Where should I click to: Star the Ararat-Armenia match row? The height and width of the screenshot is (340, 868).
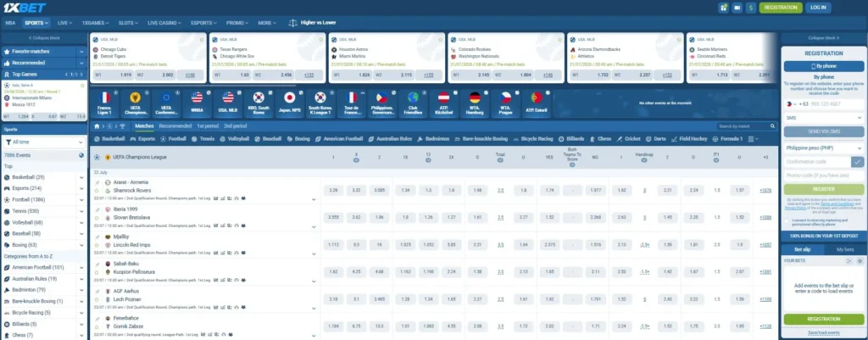point(97,191)
